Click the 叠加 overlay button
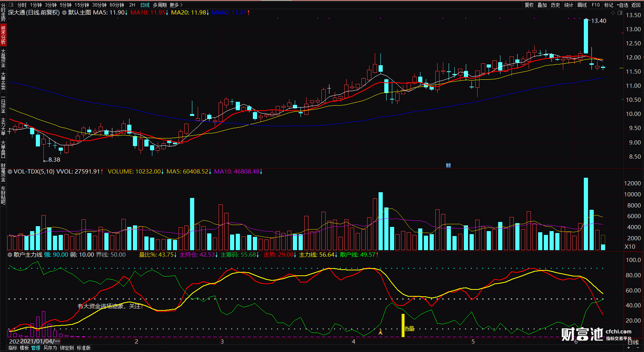 pos(542,5)
